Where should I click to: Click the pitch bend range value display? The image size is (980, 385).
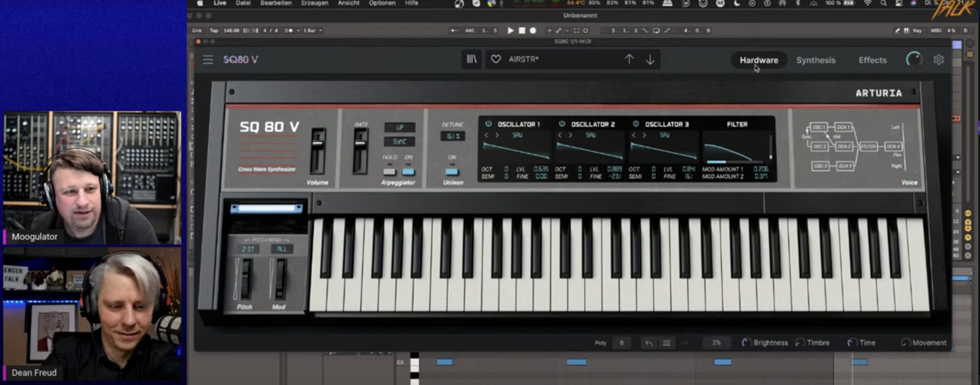(248, 249)
